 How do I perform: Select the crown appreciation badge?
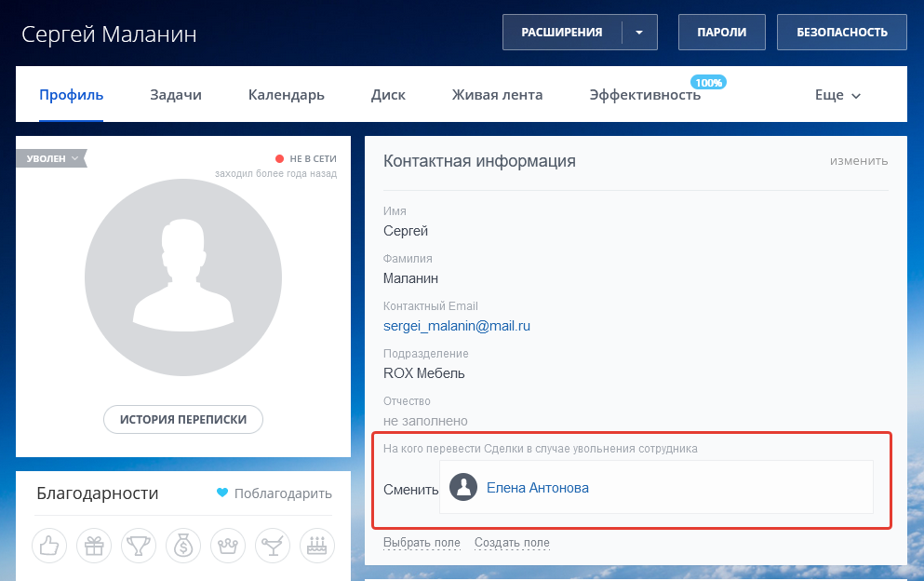227,546
